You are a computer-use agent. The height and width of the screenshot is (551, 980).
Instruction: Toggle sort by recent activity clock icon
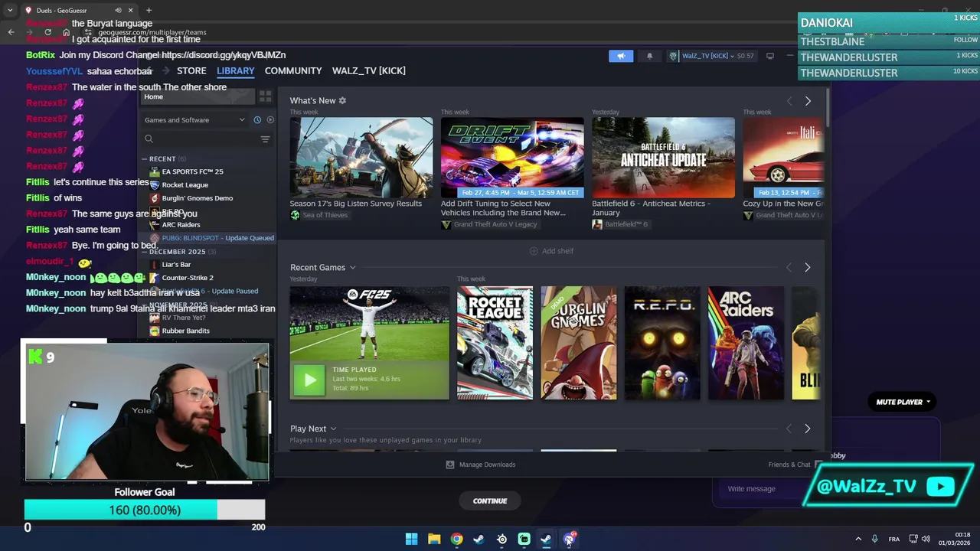tap(257, 119)
